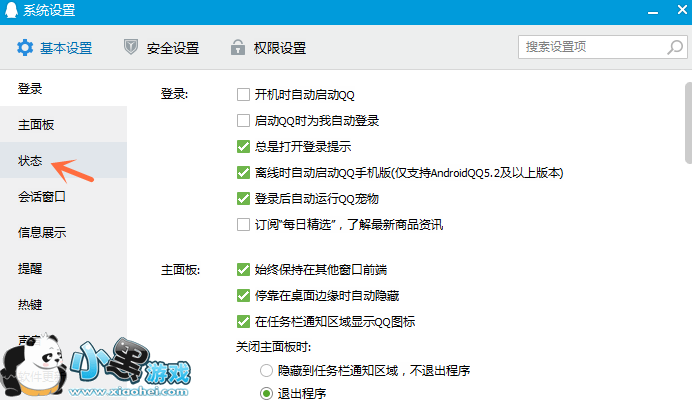Select 隐藏到任务栏通知区域 radio option
The image size is (692, 400).
pos(266,370)
